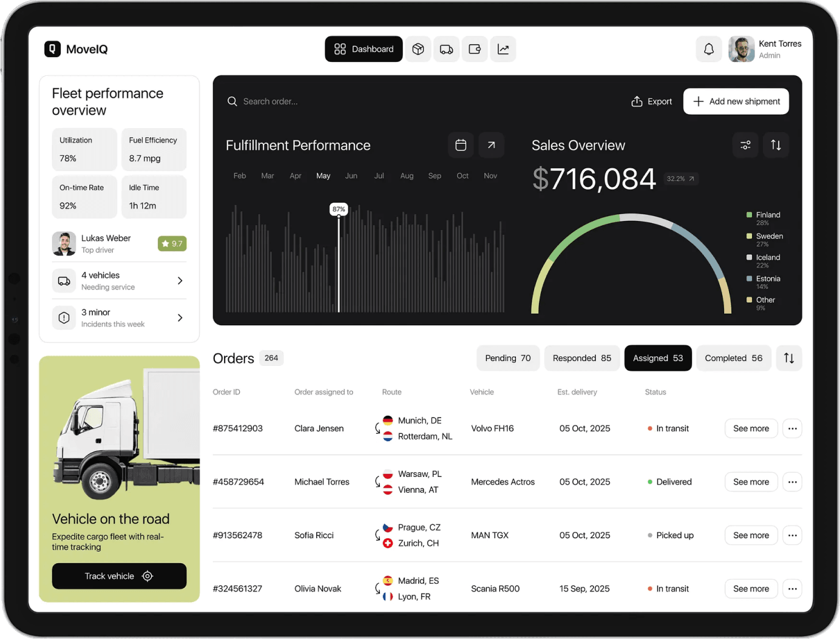This screenshot has height=639, width=840.
Task: Open more options for Sofia Ricci order
Action: (792, 535)
